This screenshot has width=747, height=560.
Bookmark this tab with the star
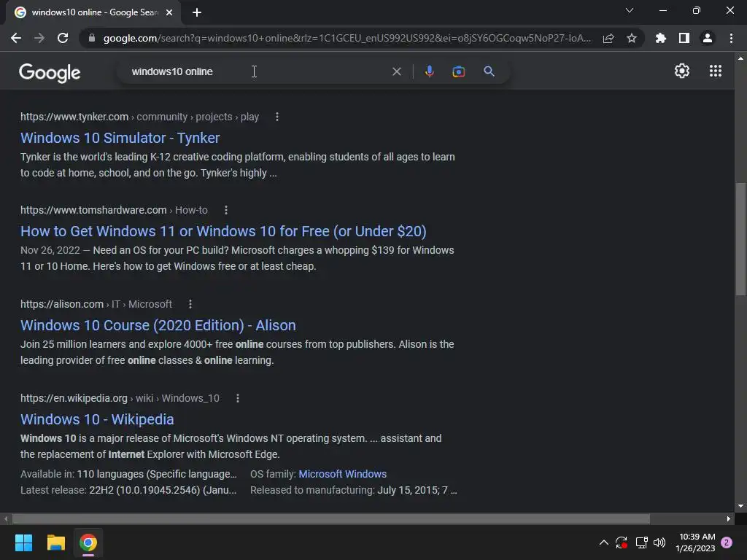click(x=632, y=38)
